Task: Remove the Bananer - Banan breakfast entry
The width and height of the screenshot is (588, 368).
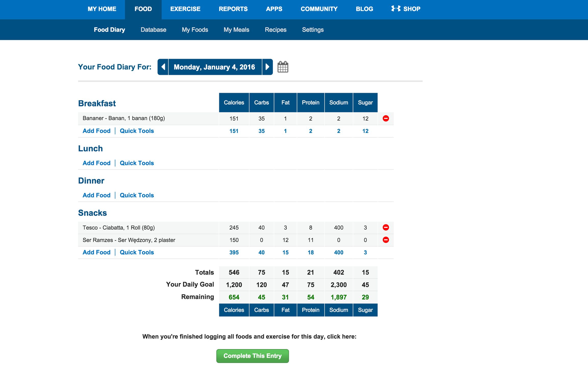Action: coord(386,118)
